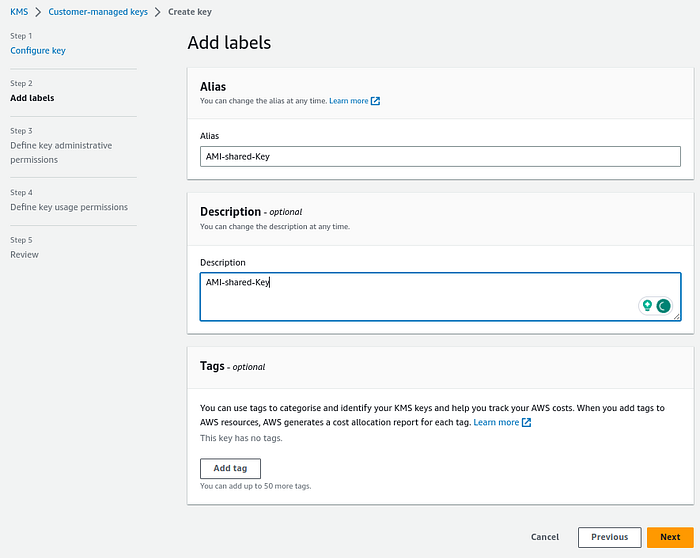Image resolution: width=700 pixels, height=558 pixels.
Task: Go to KMS in the breadcrumb
Action: tap(19, 12)
